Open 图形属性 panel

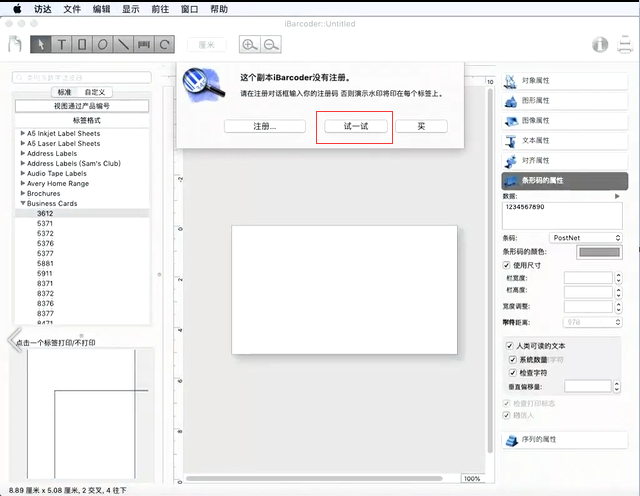click(x=565, y=100)
